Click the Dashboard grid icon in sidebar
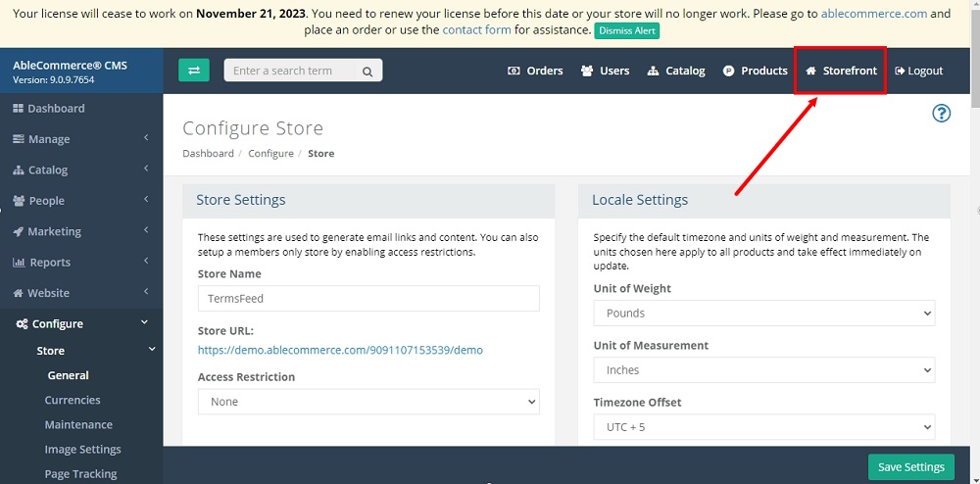Screen dimensions: 980x484 [x=18, y=108]
